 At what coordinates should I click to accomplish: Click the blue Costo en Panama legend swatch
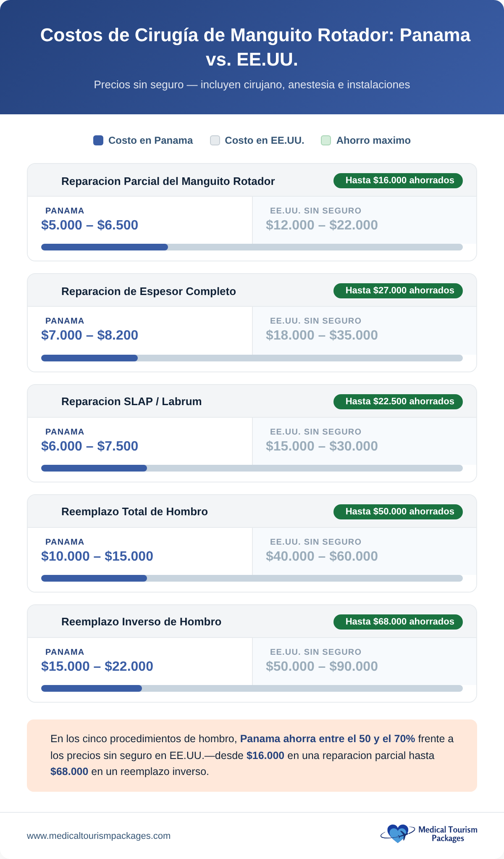(98, 140)
